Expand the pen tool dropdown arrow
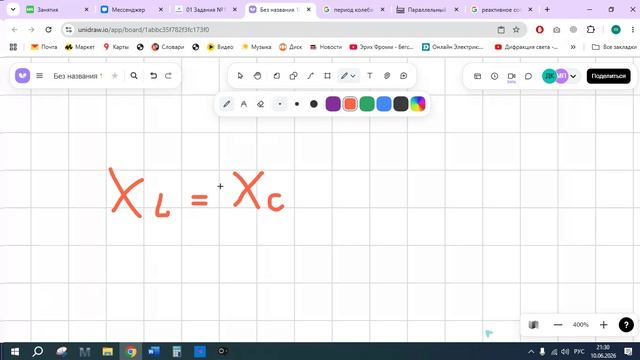The image size is (640, 360). click(x=353, y=76)
